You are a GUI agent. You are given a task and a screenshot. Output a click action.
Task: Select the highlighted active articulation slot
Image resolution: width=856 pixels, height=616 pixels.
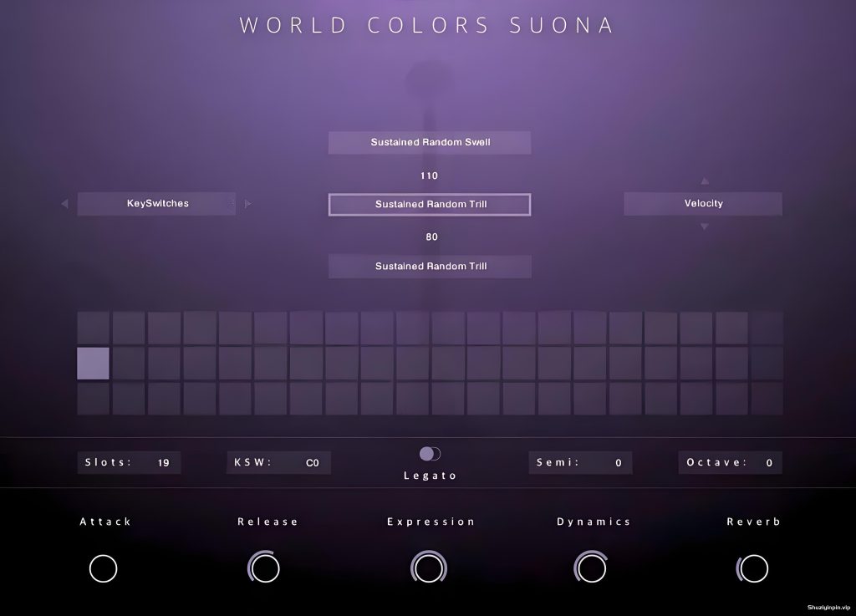point(94,364)
